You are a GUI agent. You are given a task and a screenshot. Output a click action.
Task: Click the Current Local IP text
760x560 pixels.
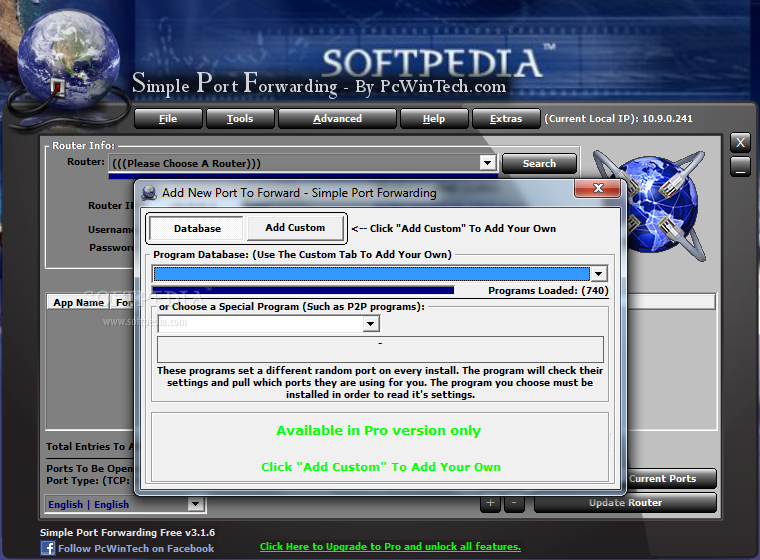(x=618, y=119)
